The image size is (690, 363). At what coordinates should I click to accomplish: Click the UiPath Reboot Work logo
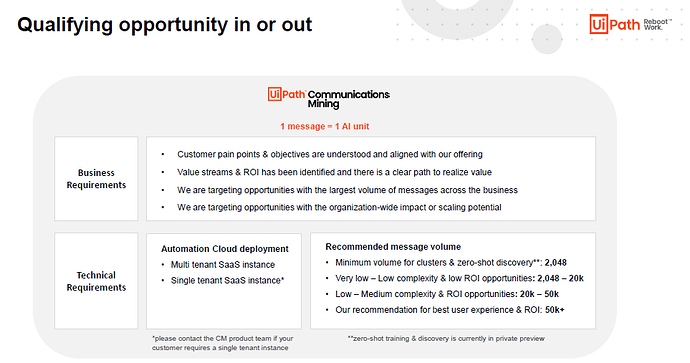pyautogui.click(x=630, y=24)
